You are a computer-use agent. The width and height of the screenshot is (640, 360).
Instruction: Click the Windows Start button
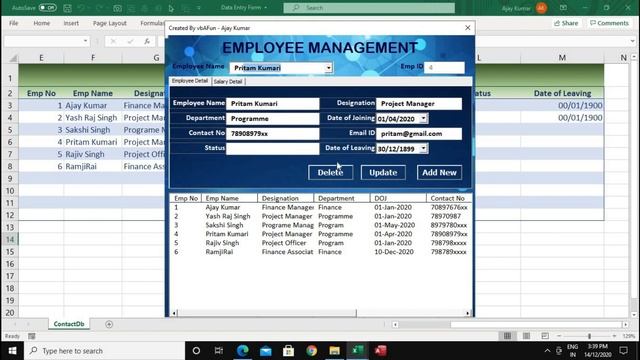point(12,351)
